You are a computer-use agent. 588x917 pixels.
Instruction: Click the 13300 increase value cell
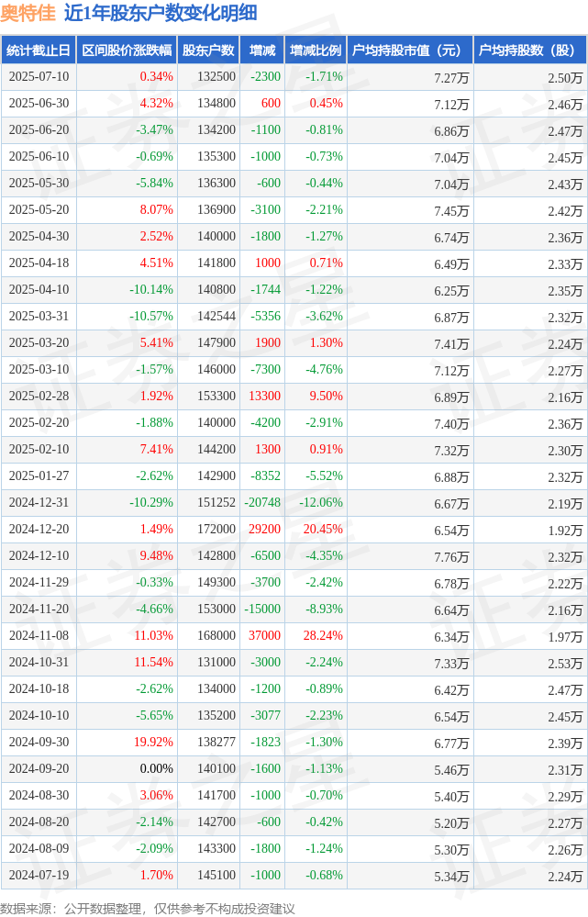click(265, 396)
